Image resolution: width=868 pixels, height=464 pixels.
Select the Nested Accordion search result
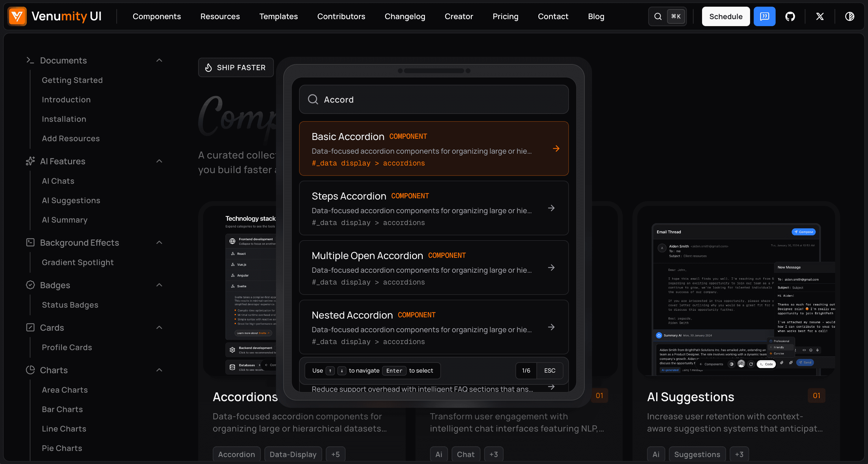pos(434,327)
